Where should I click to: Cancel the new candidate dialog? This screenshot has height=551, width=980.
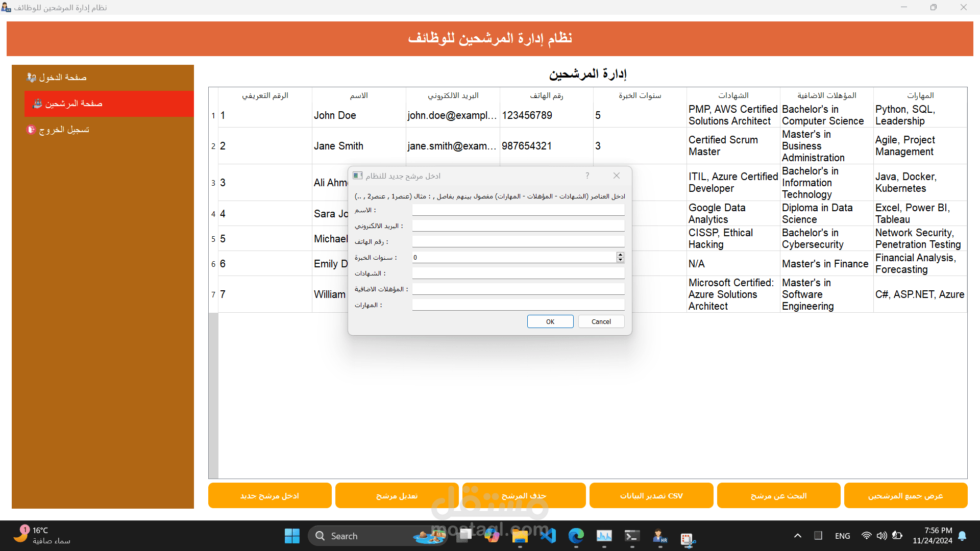click(x=601, y=321)
